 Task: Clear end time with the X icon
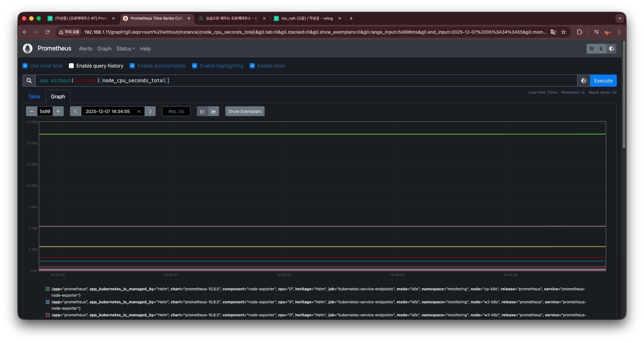click(x=139, y=111)
